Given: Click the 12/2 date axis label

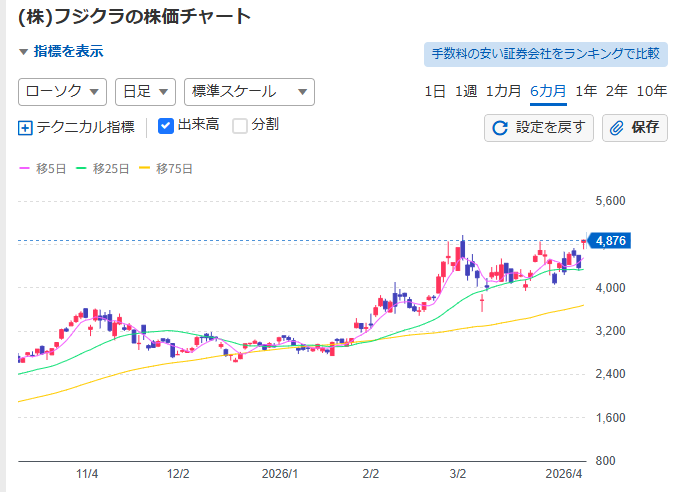Looking at the screenshot, I should point(178,474).
